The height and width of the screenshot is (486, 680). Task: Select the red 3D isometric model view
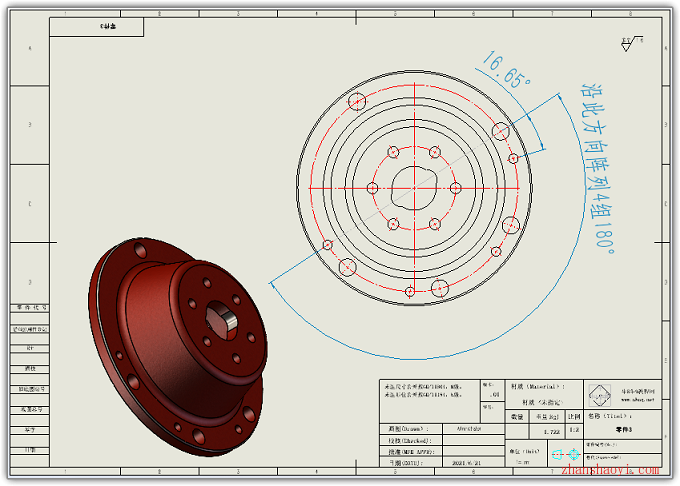point(177,348)
